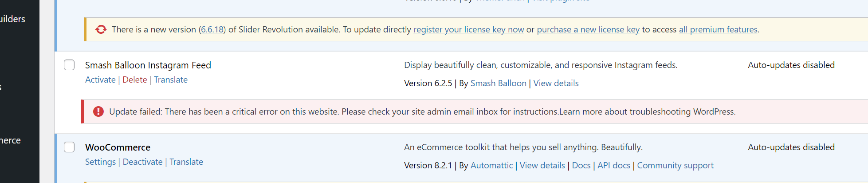Image resolution: width=868 pixels, height=183 pixels.
Task: Open Slider Revolution version 6.6.18 link
Action: pyautogui.click(x=212, y=29)
